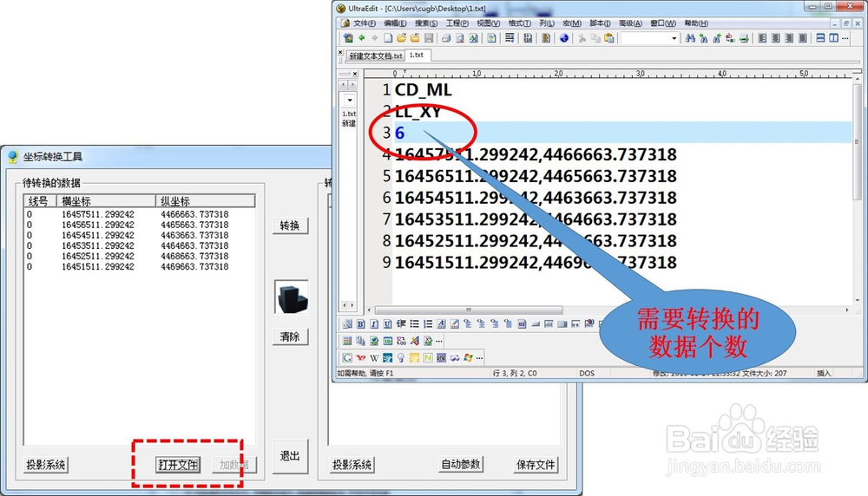Viewport: 868px width, 496px height.
Task: Click the Word Wrap toolbar icon in UltraEdit
Action: 510,38
